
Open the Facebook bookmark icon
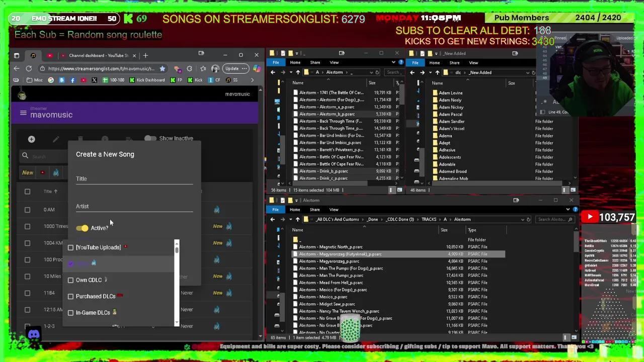pos(72,80)
